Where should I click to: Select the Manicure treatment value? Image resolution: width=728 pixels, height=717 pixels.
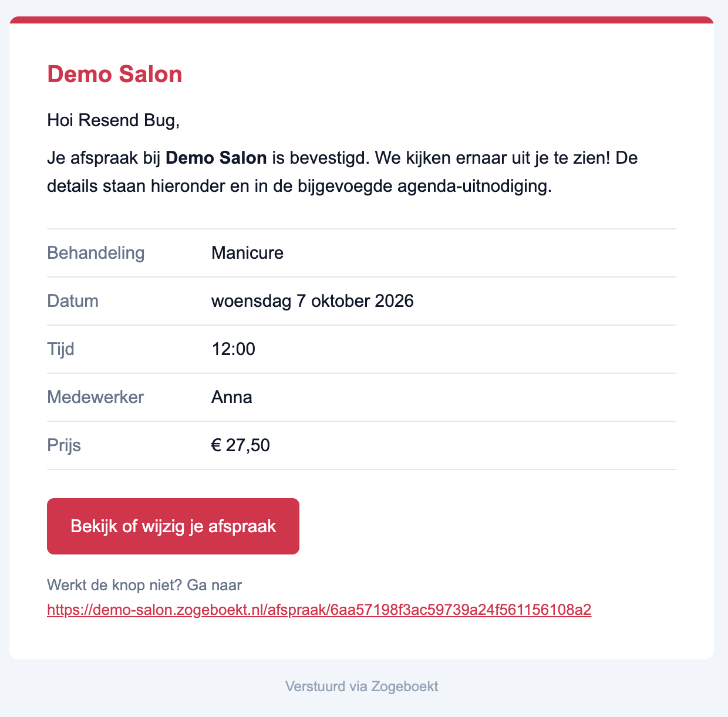tap(247, 253)
